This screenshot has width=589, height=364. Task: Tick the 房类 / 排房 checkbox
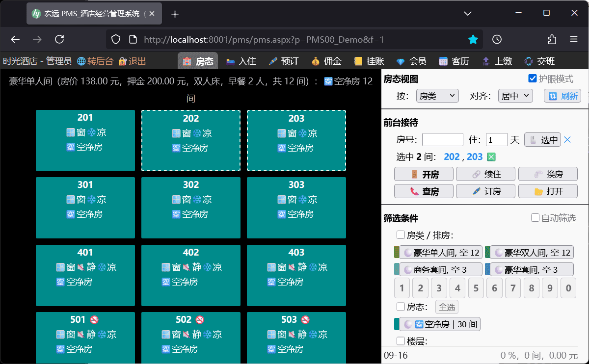pos(401,235)
